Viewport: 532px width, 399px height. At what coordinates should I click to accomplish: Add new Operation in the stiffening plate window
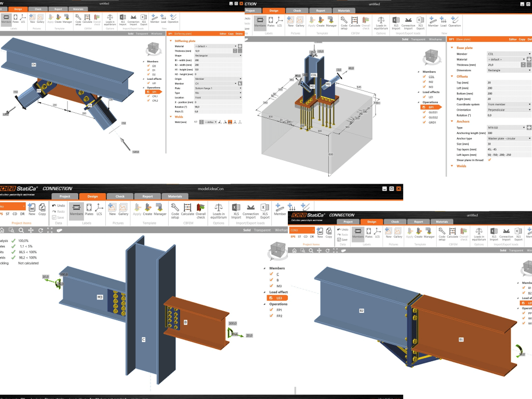click(173, 18)
